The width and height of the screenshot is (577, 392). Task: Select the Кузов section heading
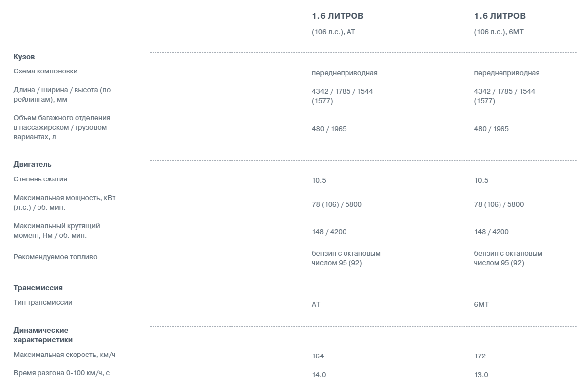point(24,57)
